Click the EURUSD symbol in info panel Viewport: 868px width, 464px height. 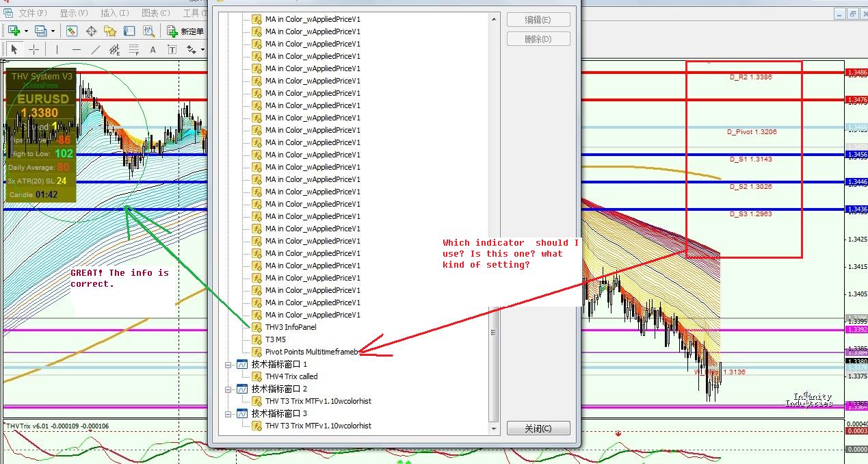coord(43,99)
